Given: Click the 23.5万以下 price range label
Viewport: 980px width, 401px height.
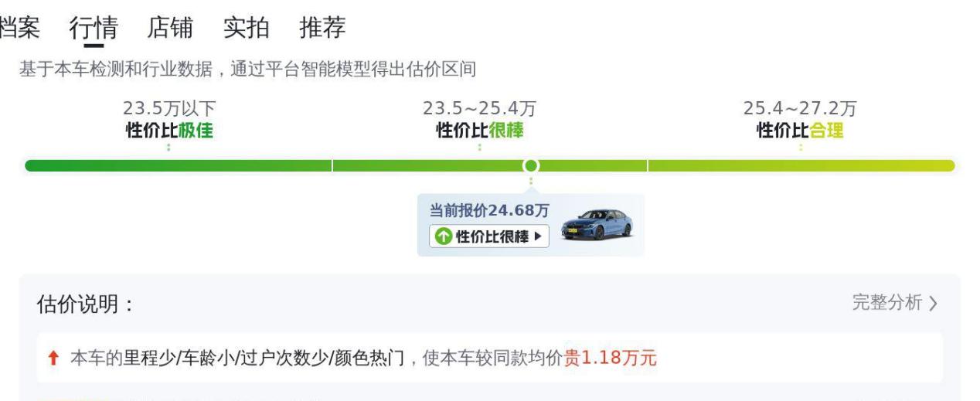Looking at the screenshot, I should pyautogui.click(x=169, y=109).
